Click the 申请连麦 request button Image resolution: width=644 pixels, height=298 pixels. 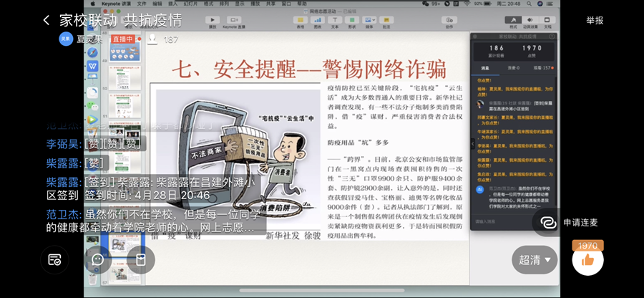coord(580,222)
